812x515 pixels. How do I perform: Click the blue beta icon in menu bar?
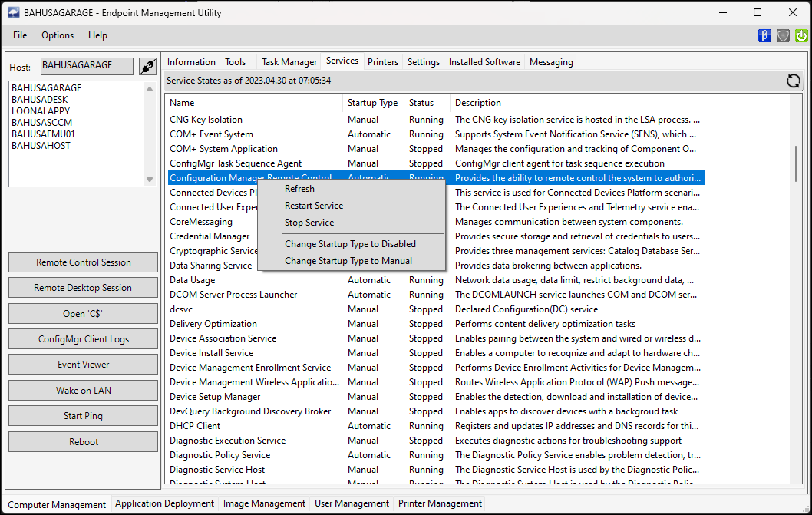tap(764, 35)
